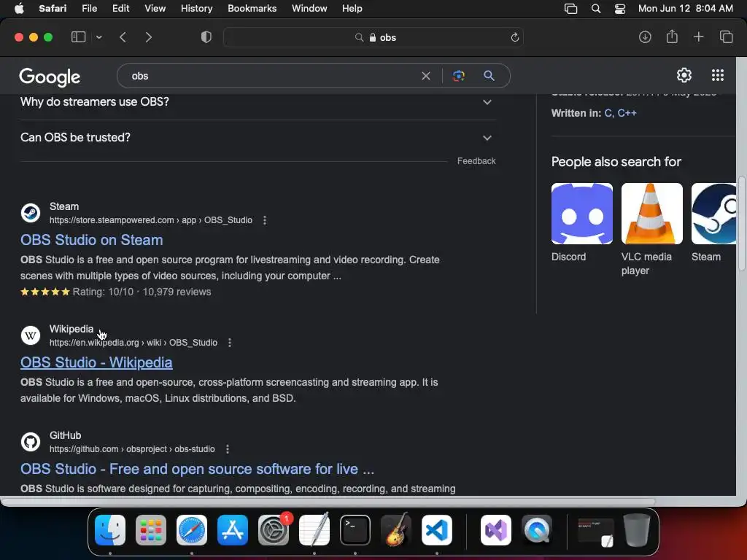Image resolution: width=747 pixels, height=560 pixels.
Task: Select the Steam thumbnail in related searches
Action: click(x=713, y=214)
